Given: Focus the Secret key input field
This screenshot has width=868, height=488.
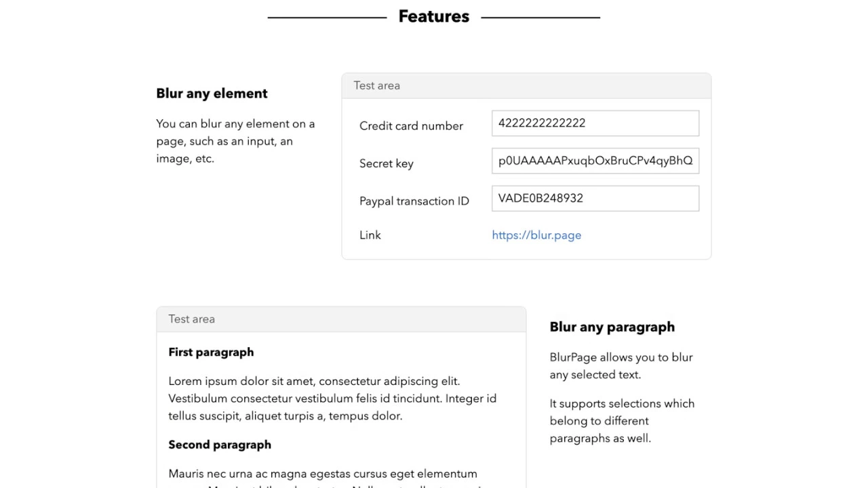Looking at the screenshot, I should click(x=595, y=161).
